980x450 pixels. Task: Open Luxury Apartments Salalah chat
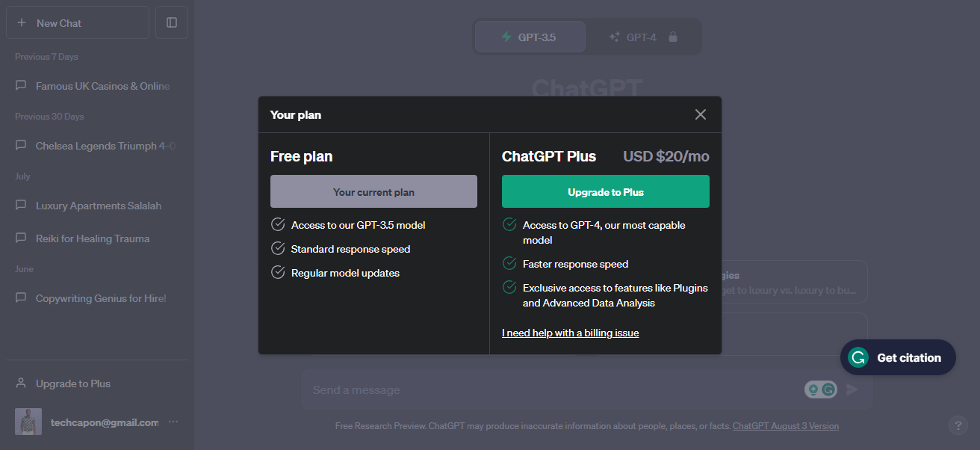[x=97, y=206]
